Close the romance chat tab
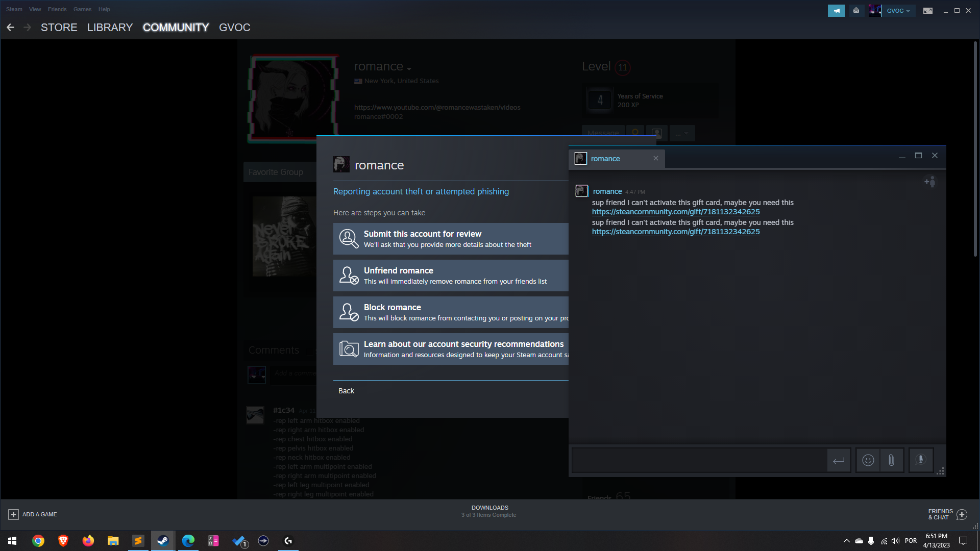The image size is (980, 551). click(x=656, y=159)
